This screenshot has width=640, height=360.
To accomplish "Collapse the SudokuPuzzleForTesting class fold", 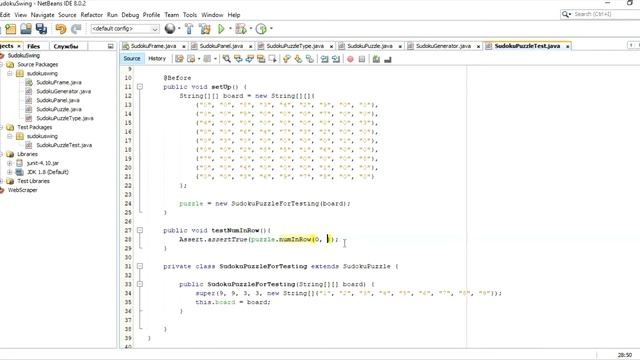I will coord(140,267).
